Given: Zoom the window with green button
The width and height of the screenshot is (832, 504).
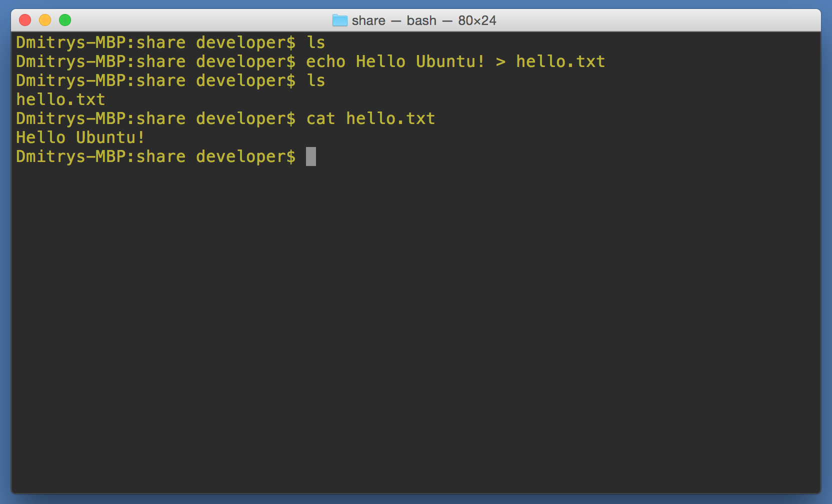Looking at the screenshot, I should click(x=65, y=20).
